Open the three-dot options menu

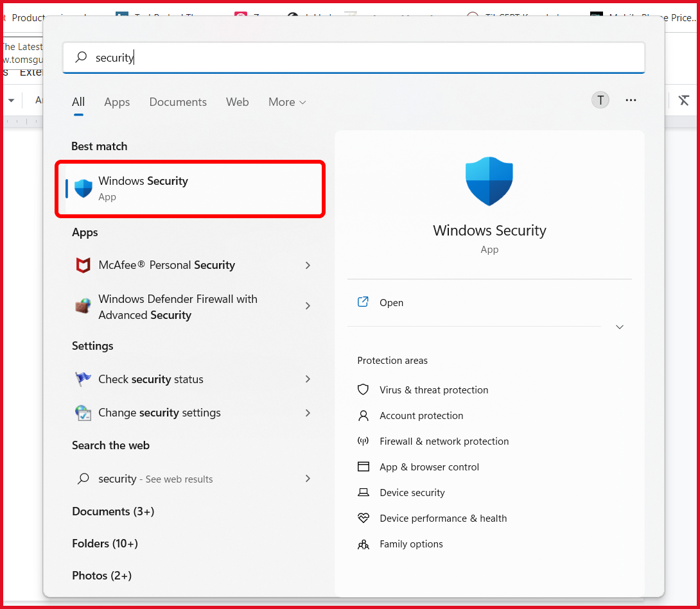click(631, 100)
